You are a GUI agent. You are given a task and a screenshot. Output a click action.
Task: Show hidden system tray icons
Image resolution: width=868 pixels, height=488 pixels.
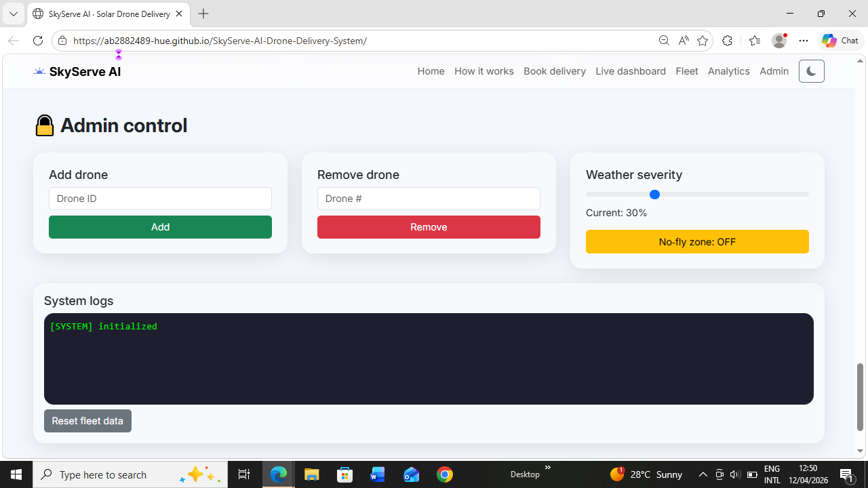point(703,474)
